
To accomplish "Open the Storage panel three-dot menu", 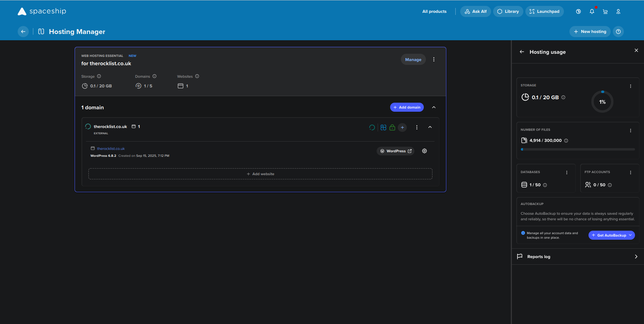I will point(630,86).
